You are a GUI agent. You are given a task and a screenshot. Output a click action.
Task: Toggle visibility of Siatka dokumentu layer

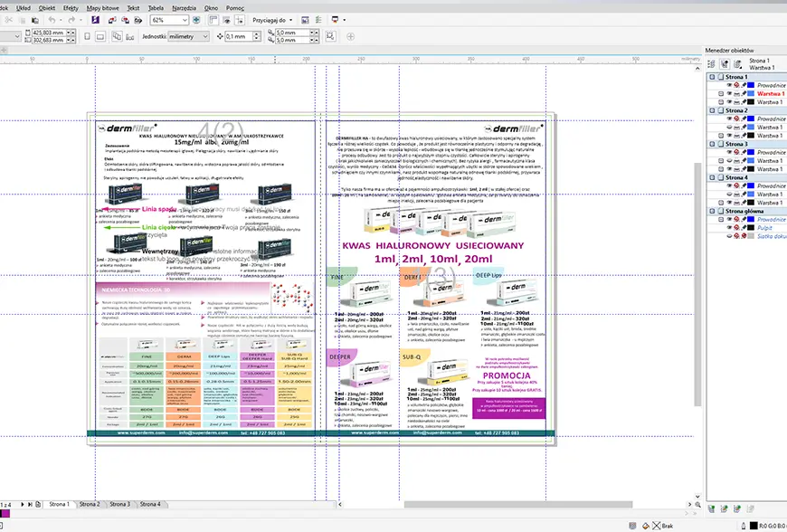coord(729,236)
